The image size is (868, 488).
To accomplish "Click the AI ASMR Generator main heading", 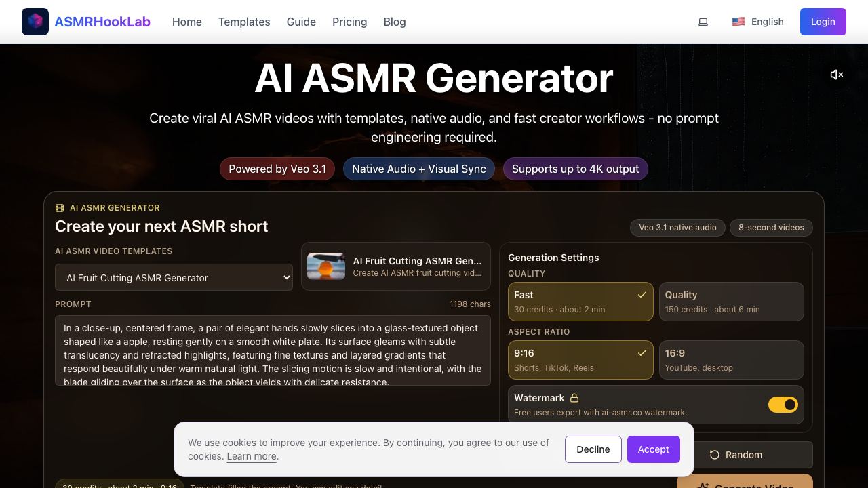I will (434, 78).
